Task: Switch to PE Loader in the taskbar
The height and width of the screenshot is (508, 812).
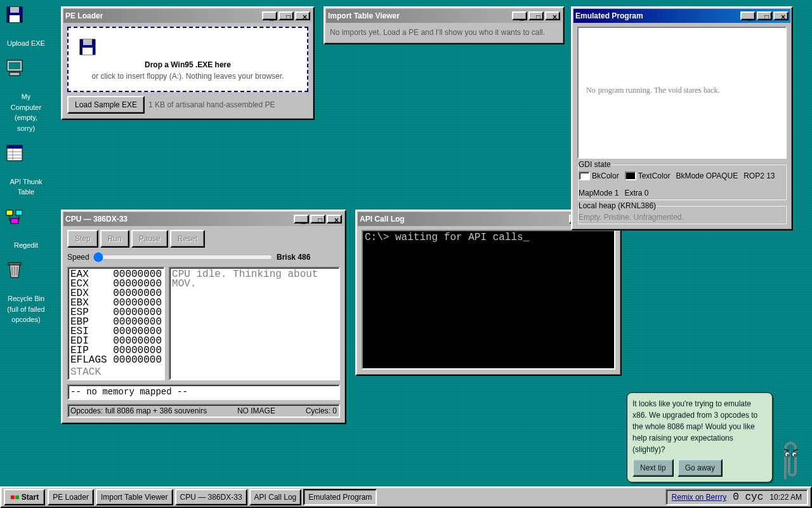Action: click(70, 497)
